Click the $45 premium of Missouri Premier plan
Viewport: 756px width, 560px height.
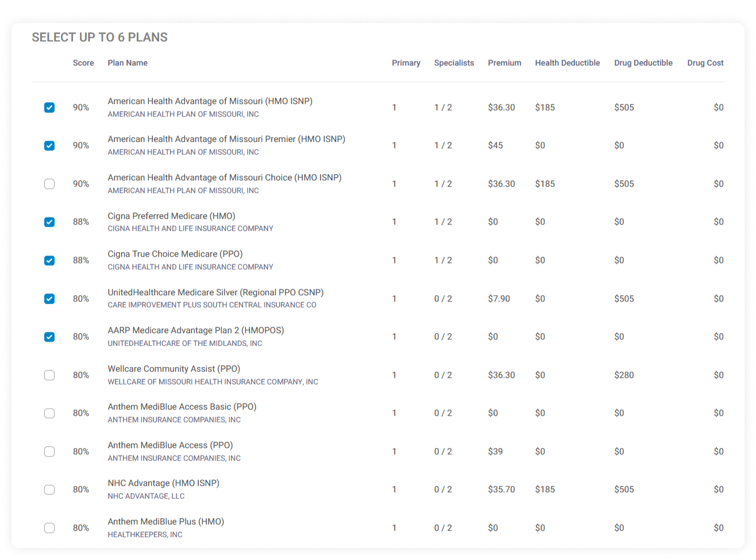[x=495, y=145]
